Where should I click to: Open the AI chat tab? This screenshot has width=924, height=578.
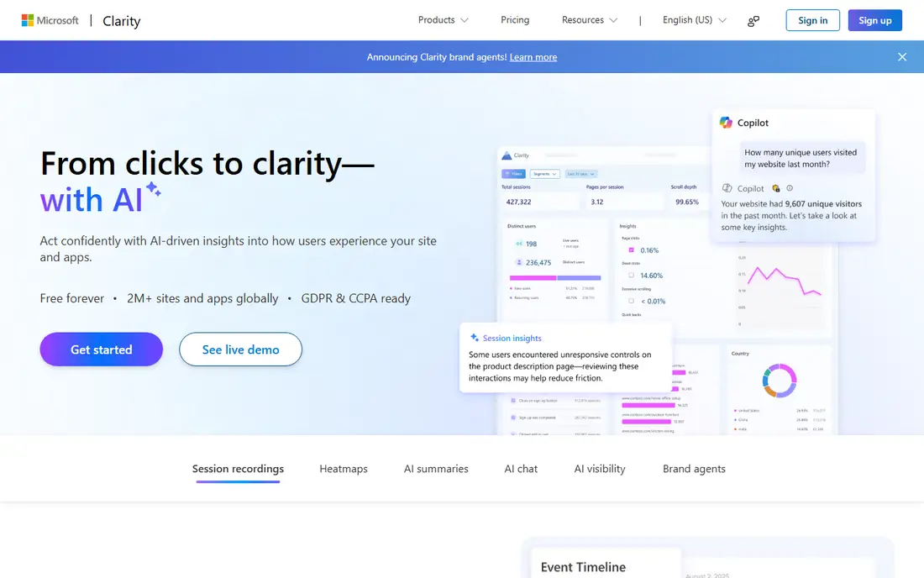[521, 469]
